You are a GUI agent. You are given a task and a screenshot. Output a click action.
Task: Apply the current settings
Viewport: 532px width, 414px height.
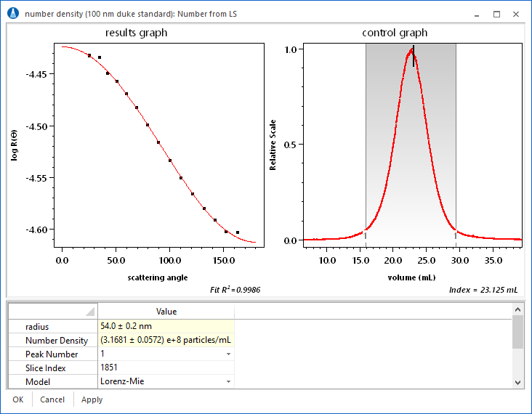(92, 399)
